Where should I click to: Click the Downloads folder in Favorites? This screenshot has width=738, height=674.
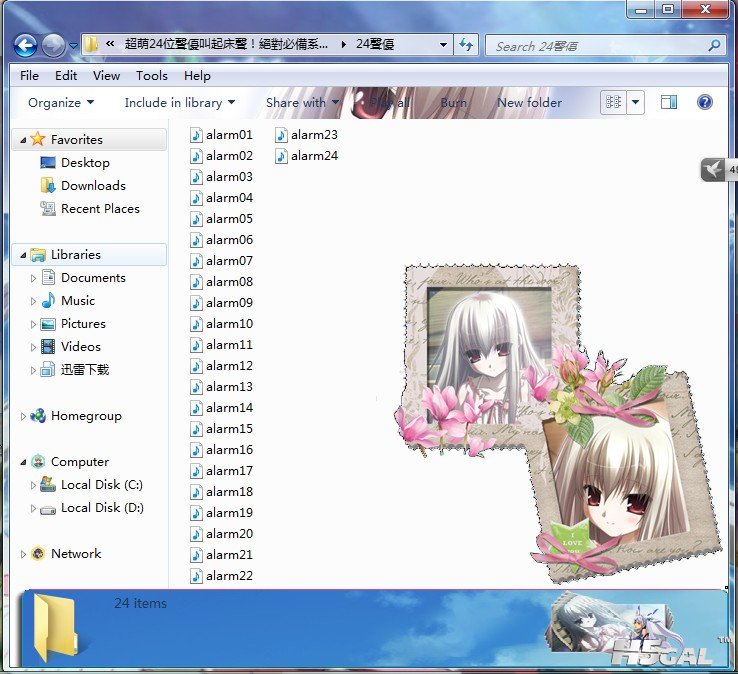(92, 185)
